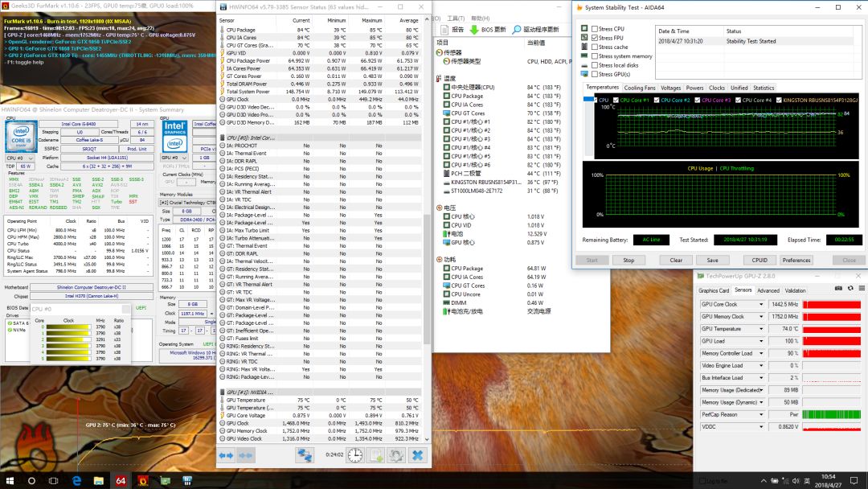Click the HWiNFO network sharing icon

click(x=305, y=455)
